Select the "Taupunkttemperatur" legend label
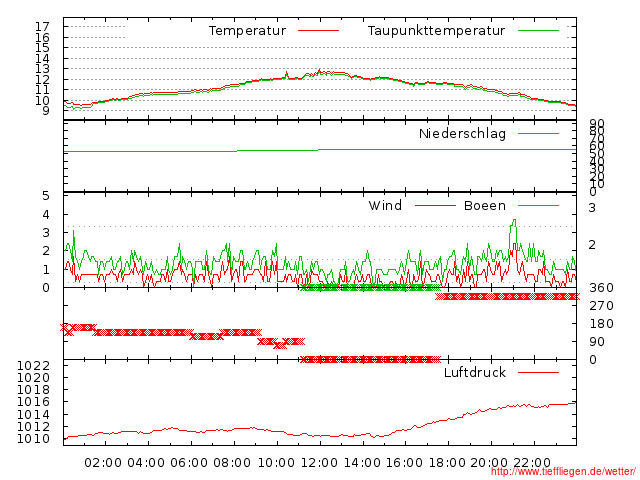Screen dimensions: 640x480 (436, 31)
